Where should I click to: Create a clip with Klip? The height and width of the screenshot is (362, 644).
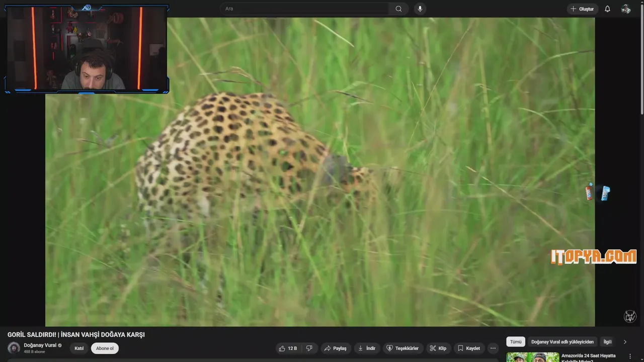click(438, 348)
